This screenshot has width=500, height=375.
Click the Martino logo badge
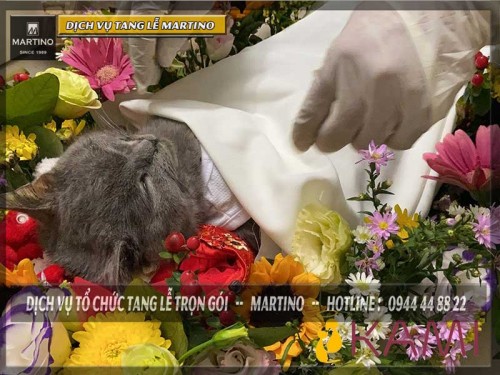(33, 38)
